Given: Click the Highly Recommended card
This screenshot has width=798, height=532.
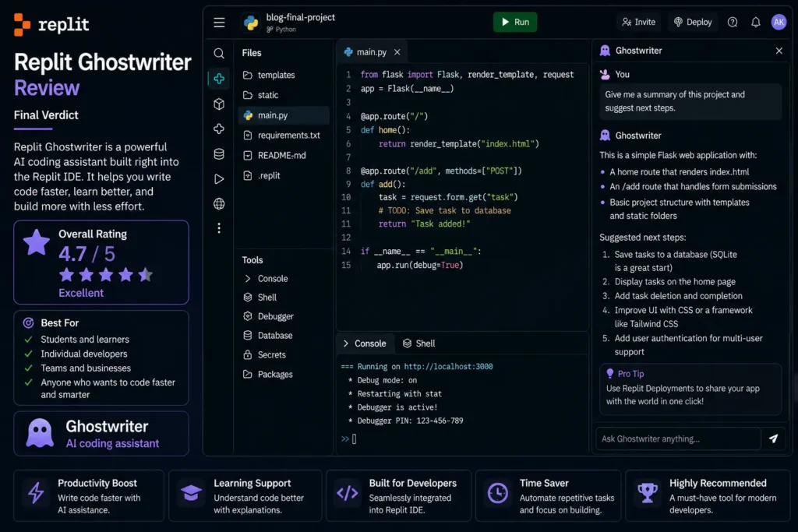Looking at the screenshot, I should coord(708,496).
